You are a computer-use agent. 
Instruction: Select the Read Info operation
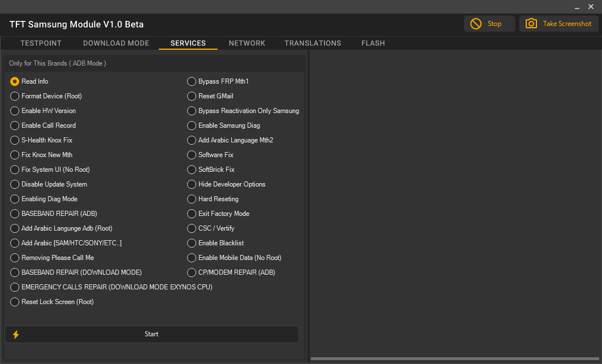14,81
